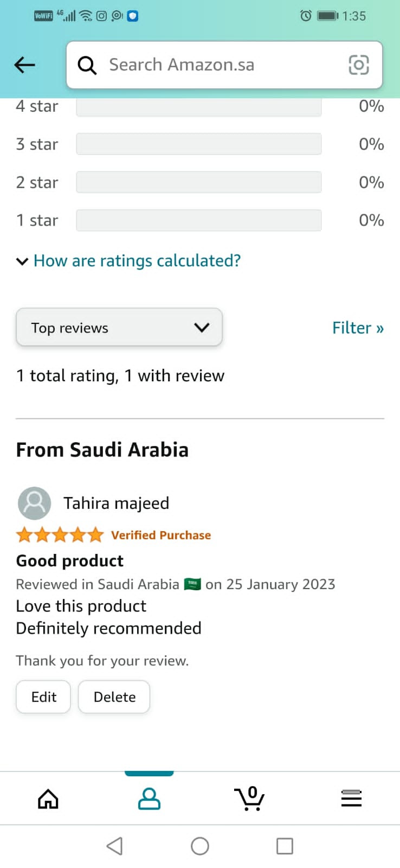Select the 1 star rating row

[x=200, y=220]
